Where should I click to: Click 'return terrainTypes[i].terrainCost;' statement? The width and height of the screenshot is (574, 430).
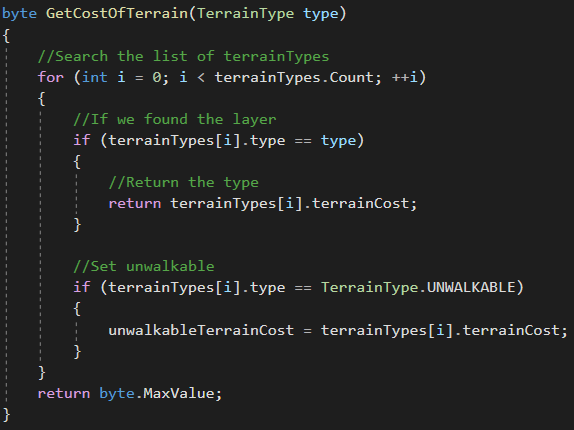[263, 203]
